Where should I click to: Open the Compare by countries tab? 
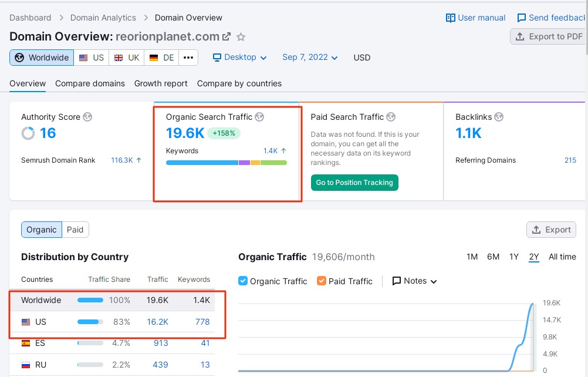click(x=239, y=83)
